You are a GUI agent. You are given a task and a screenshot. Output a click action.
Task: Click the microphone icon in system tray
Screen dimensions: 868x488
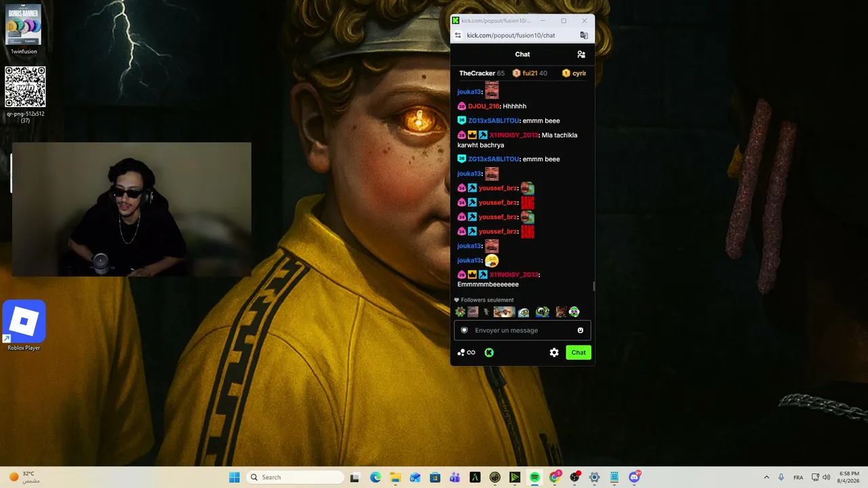coord(781,477)
